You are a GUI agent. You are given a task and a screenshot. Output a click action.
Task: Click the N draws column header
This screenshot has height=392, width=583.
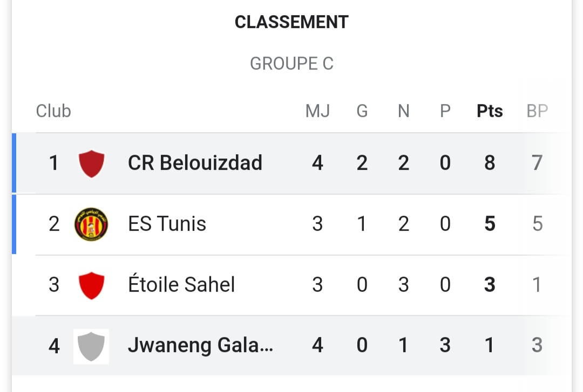tap(403, 111)
